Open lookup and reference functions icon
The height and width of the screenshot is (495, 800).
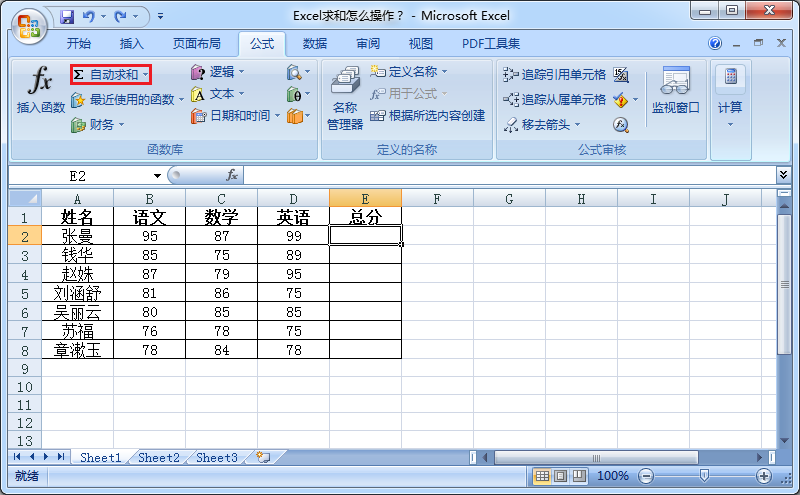pyautogui.click(x=298, y=72)
